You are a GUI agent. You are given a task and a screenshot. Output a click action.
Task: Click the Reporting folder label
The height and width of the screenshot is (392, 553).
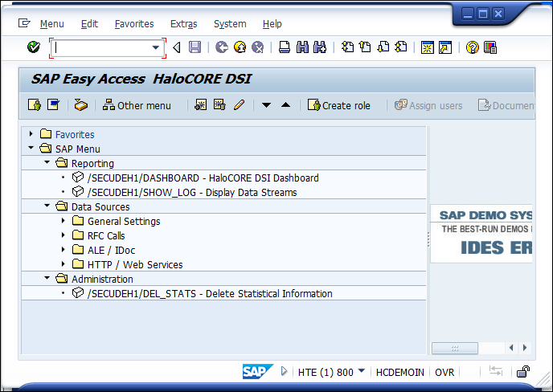[x=92, y=164]
